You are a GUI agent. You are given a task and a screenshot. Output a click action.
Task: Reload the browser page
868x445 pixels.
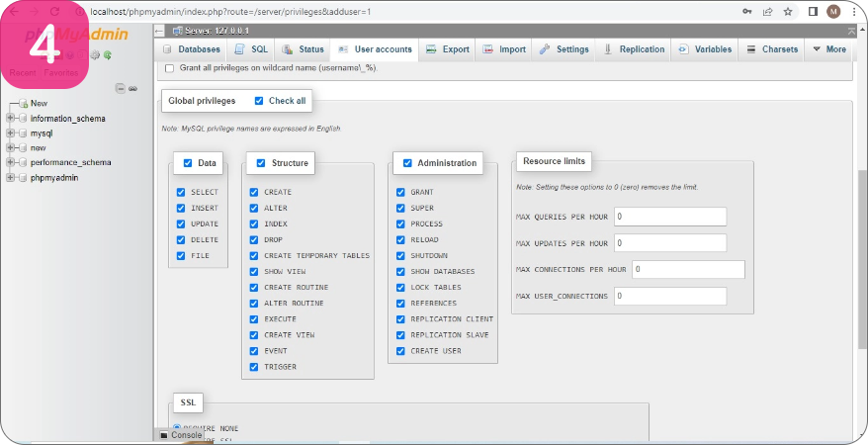(x=54, y=12)
